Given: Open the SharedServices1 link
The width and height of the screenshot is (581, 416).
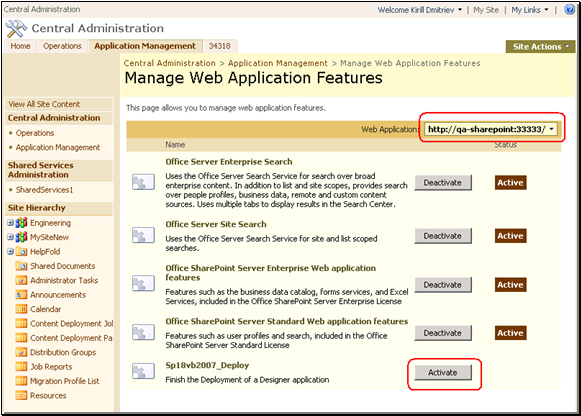Looking at the screenshot, I should [44, 190].
